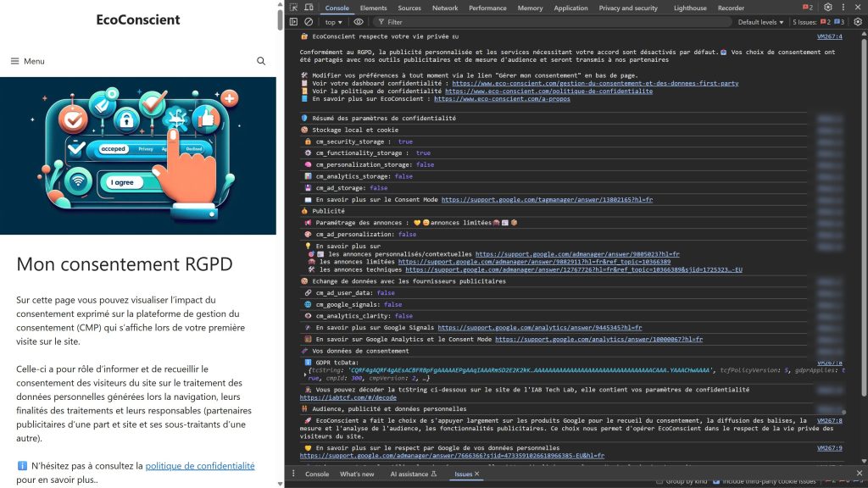Viewport: 868px width, 488px height.
Task: Open the Google Signals analytics support link
Action: point(540,328)
